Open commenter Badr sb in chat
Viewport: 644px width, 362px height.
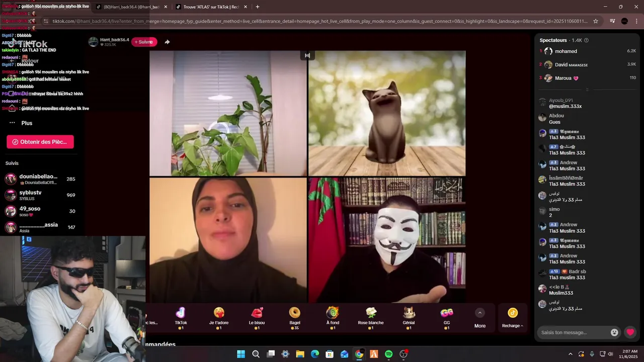[x=578, y=271]
